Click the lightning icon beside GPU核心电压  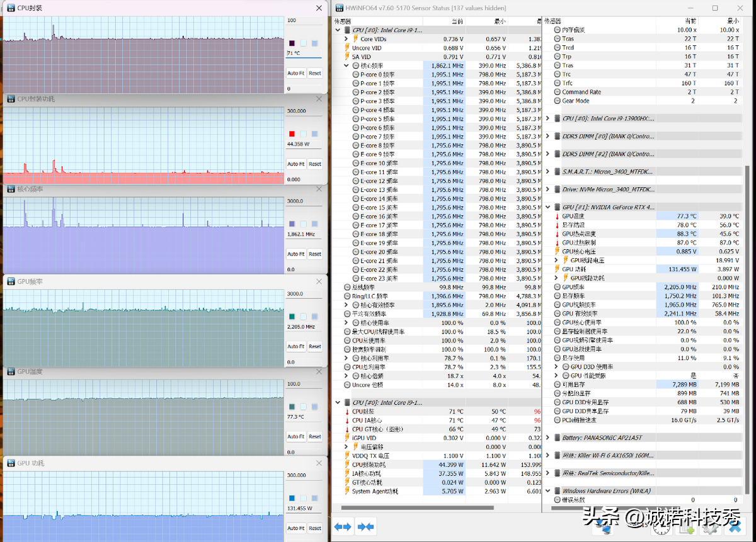(x=557, y=251)
